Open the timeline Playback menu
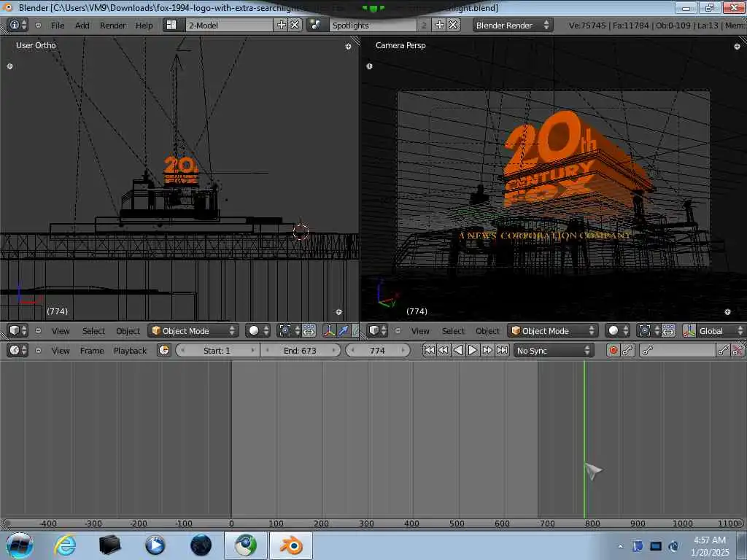The height and width of the screenshot is (560, 747). pyautogui.click(x=130, y=351)
